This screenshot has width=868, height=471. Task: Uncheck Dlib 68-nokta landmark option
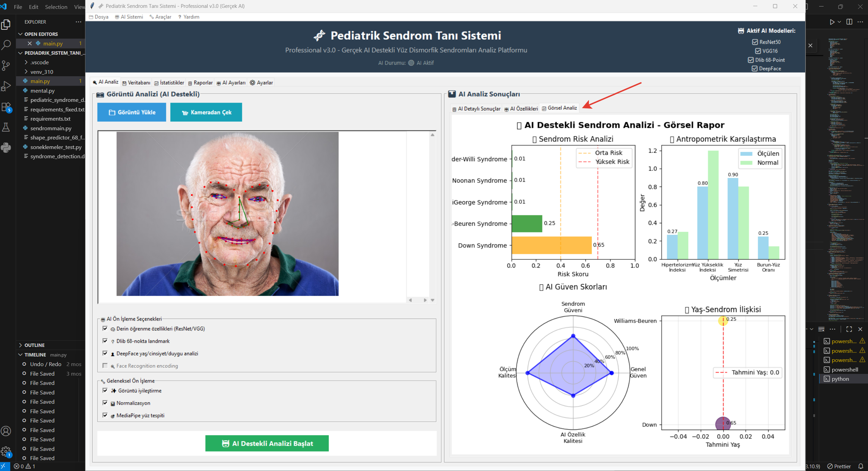click(x=105, y=341)
